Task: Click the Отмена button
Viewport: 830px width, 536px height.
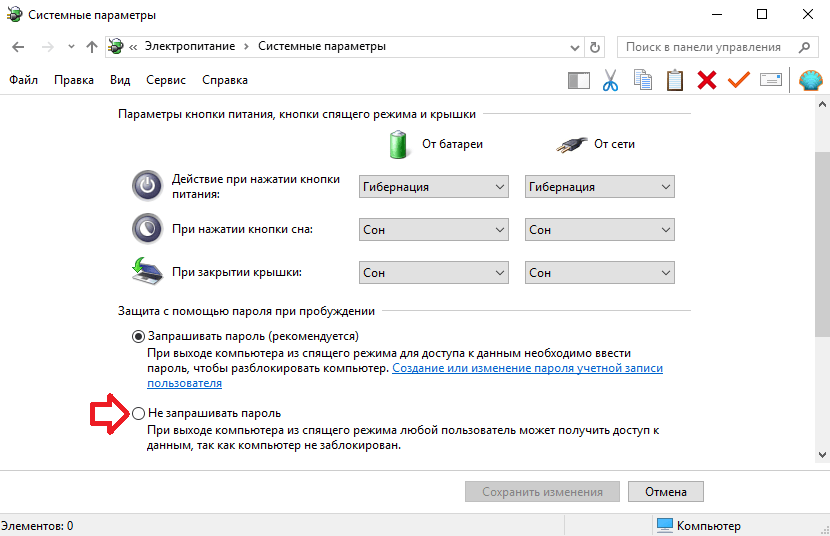Action: (x=666, y=492)
